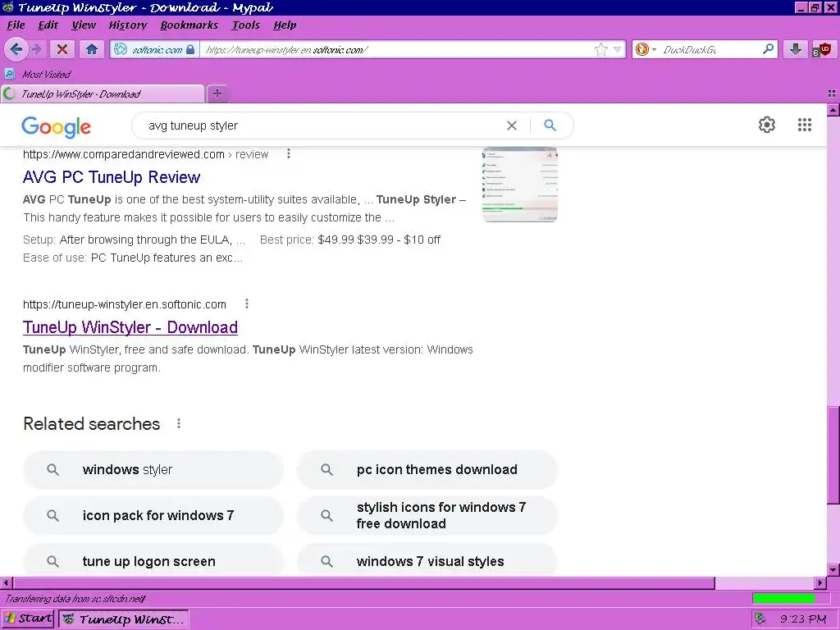Click the Google logo

(57, 127)
